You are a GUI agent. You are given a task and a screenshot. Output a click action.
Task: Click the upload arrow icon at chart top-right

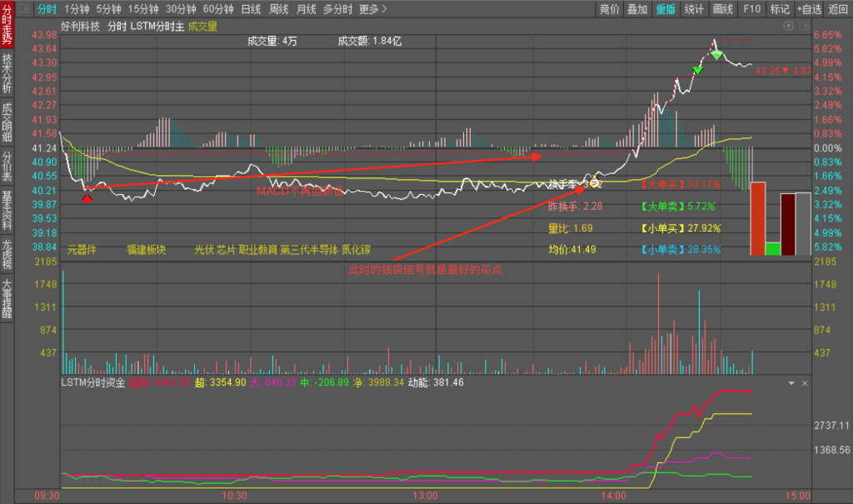tap(789, 26)
